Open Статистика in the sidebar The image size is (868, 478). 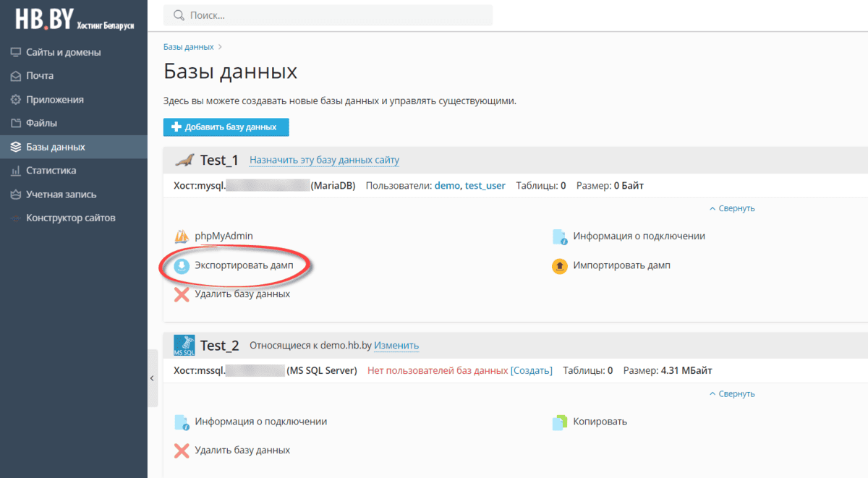coord(51,171)
